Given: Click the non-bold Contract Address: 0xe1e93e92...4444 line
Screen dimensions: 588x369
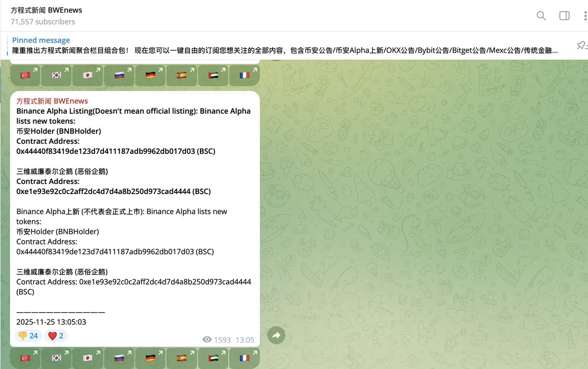Looking at the screenshot, I should (x=134, y=282).
